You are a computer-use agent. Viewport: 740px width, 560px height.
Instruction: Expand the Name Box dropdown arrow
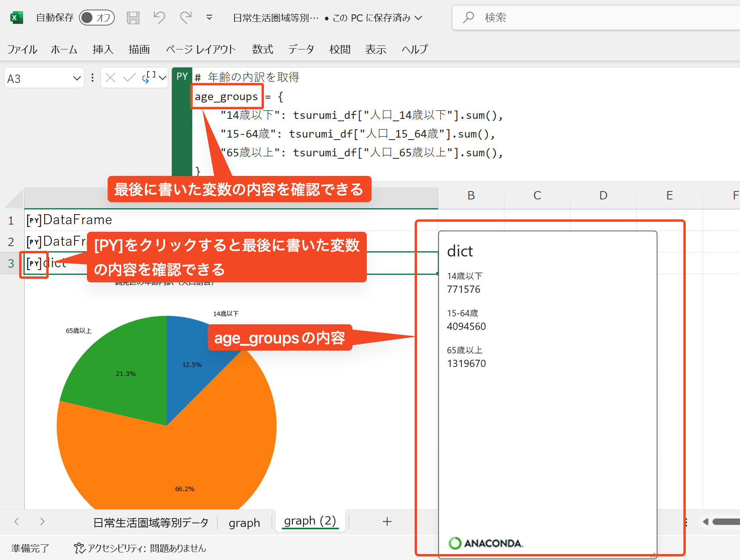point(77,78)
